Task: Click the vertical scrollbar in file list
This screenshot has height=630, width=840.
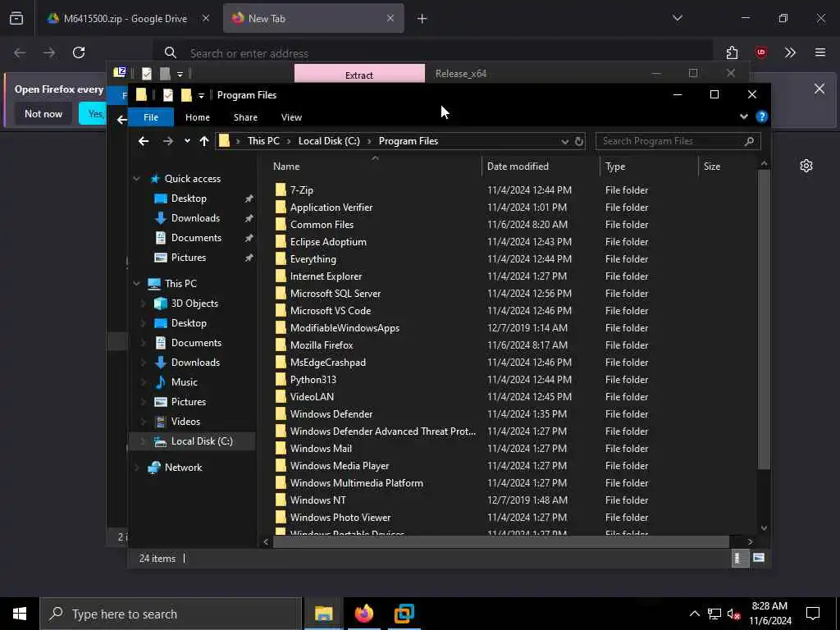Action: (764, 319)
